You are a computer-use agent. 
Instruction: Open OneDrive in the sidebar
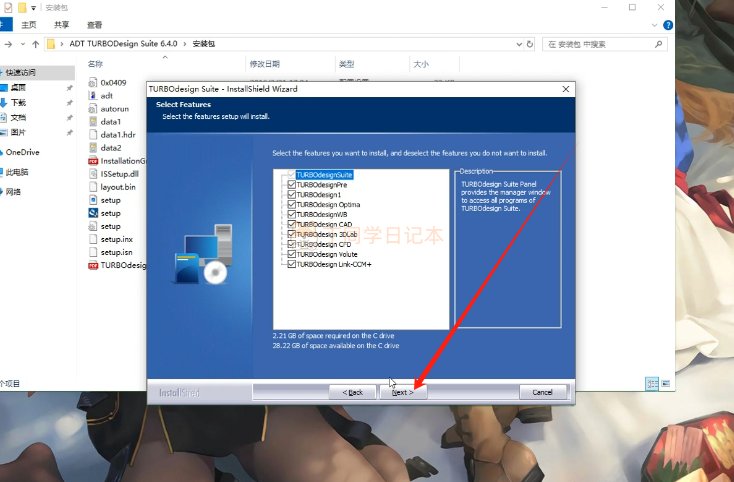click(22, 152)
